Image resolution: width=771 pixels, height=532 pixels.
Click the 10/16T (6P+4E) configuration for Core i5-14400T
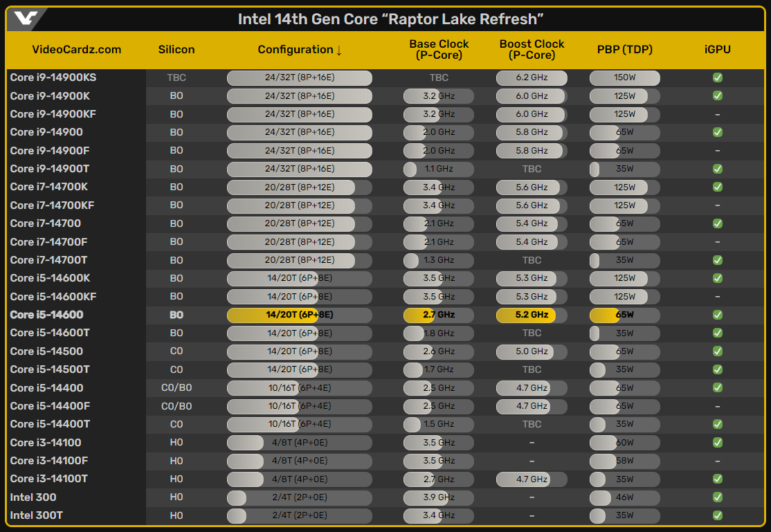tap(300, 424)
